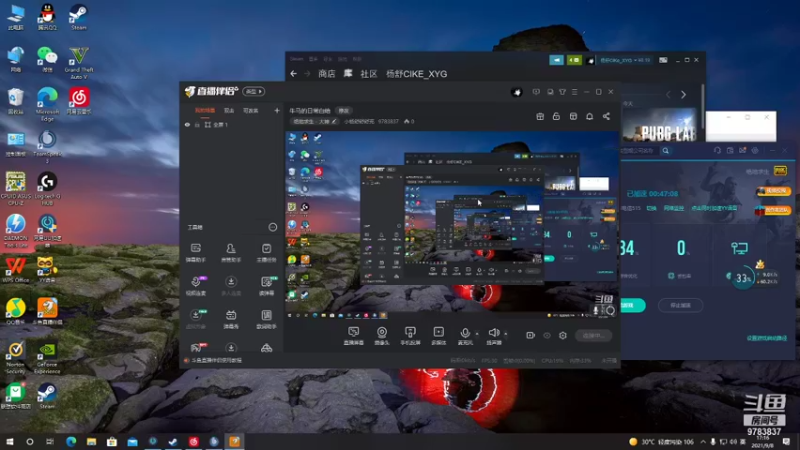Open the 读弹幕 tool in the toolbox

coord(266,286)
